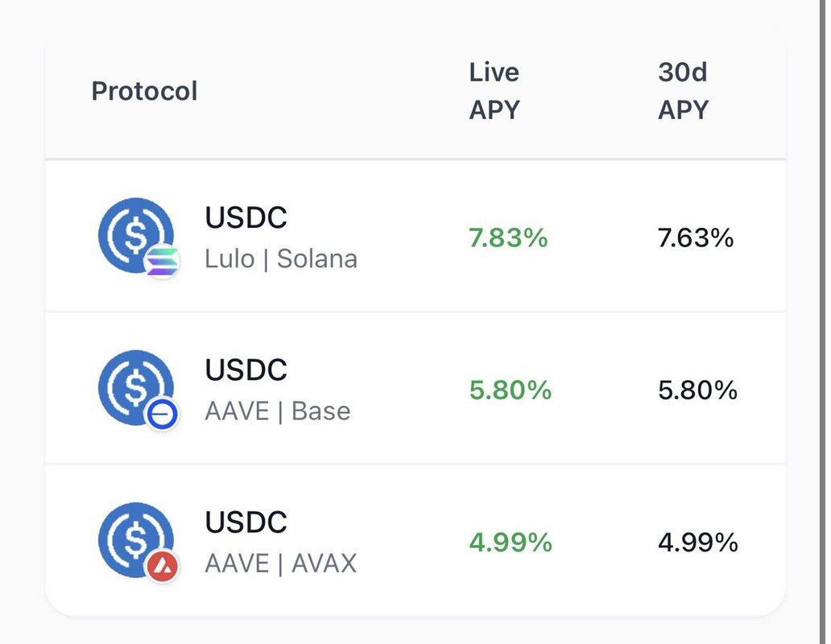This screenshot has height=644, width=831.
Task: Select the AAVE | AVAX subtitle text
Action: coord(281,563)
